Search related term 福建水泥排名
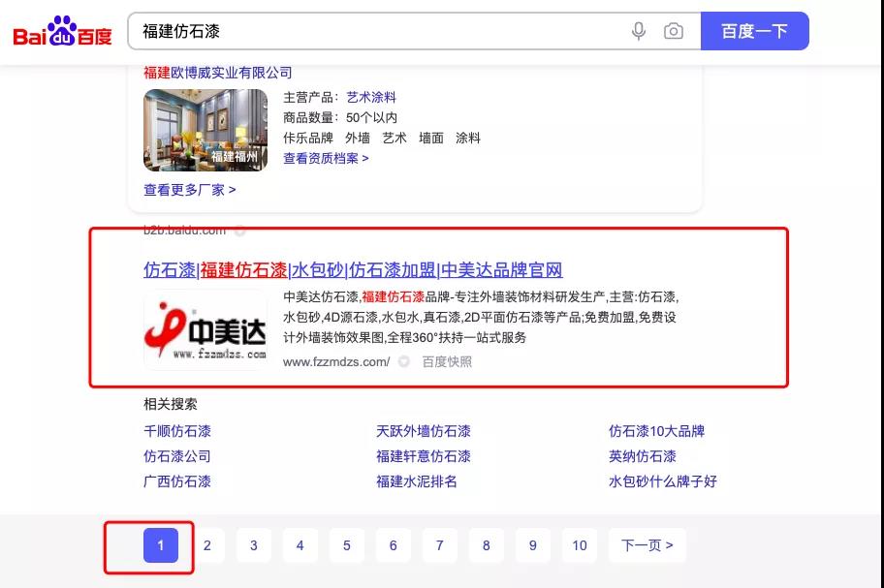Screen dimensions: 884x588 click(417, 481)
